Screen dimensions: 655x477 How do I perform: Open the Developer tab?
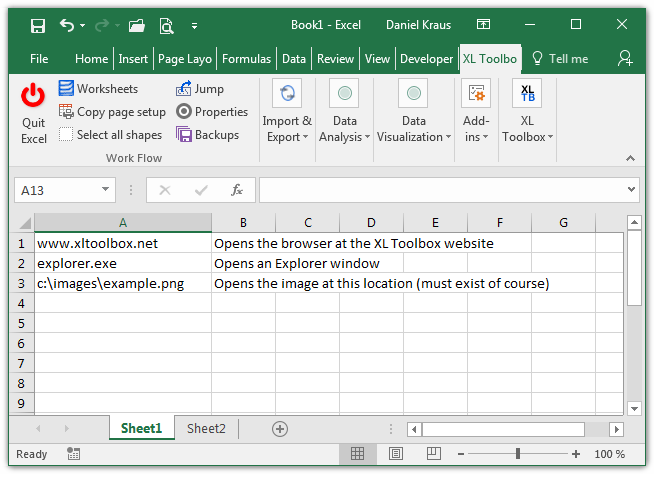pyautogui.click(x=426, y=59)
